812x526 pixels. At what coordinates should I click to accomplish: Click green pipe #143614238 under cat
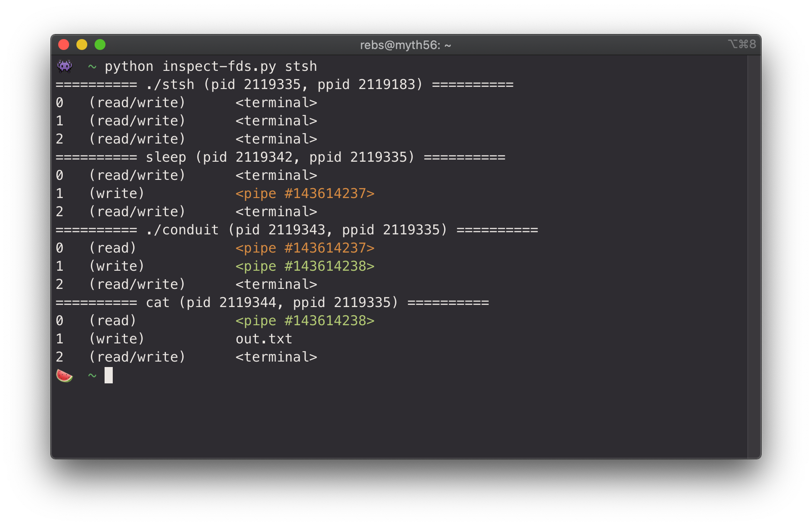305,321
